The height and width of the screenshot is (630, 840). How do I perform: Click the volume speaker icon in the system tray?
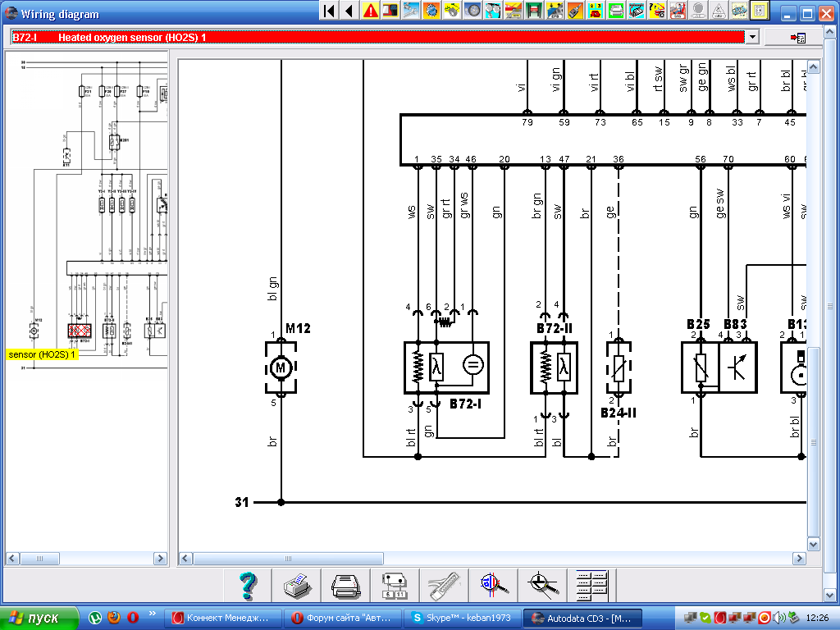point(779,618)
